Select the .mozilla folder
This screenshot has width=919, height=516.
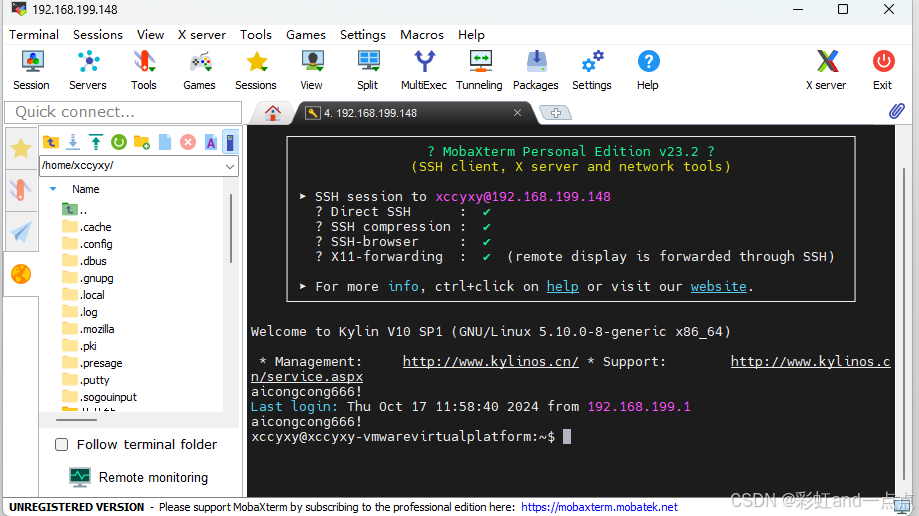pyautogui.click(x=89, y=329)
